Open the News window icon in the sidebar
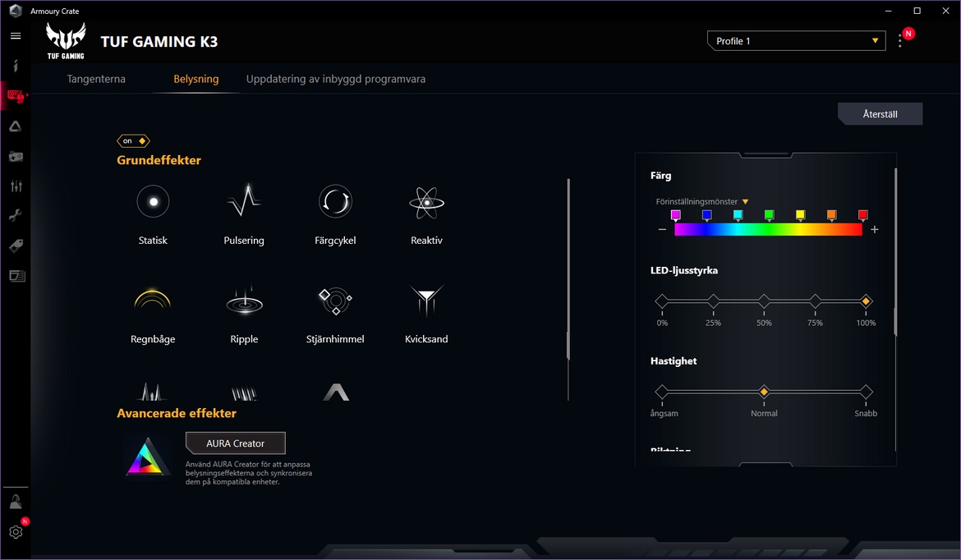Viewport: 961px width, 560px height. (17, 276)
